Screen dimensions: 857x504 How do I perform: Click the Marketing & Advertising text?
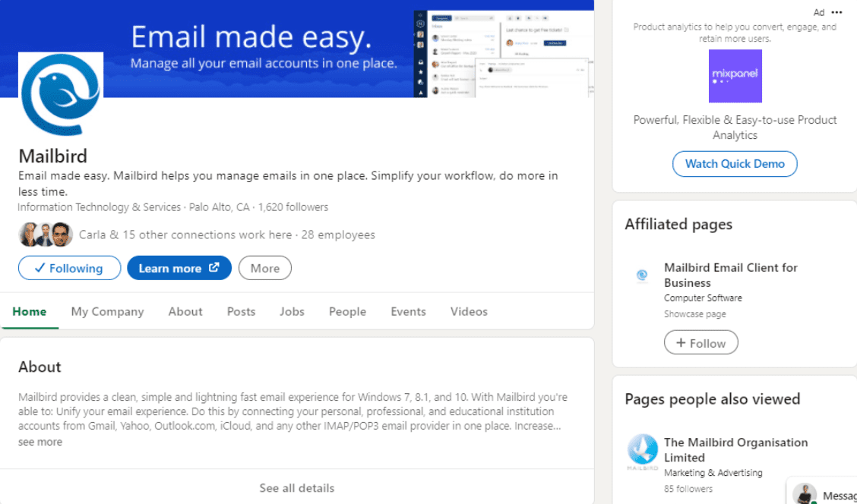713,473
